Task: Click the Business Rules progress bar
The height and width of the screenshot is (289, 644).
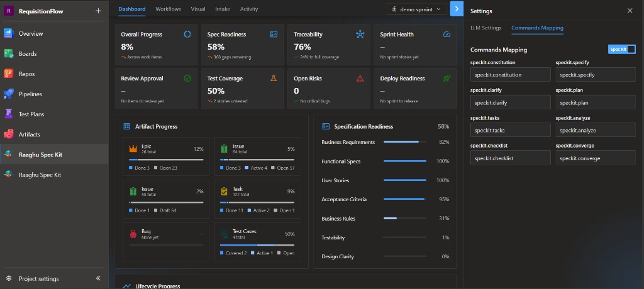Action: point(404,219)
